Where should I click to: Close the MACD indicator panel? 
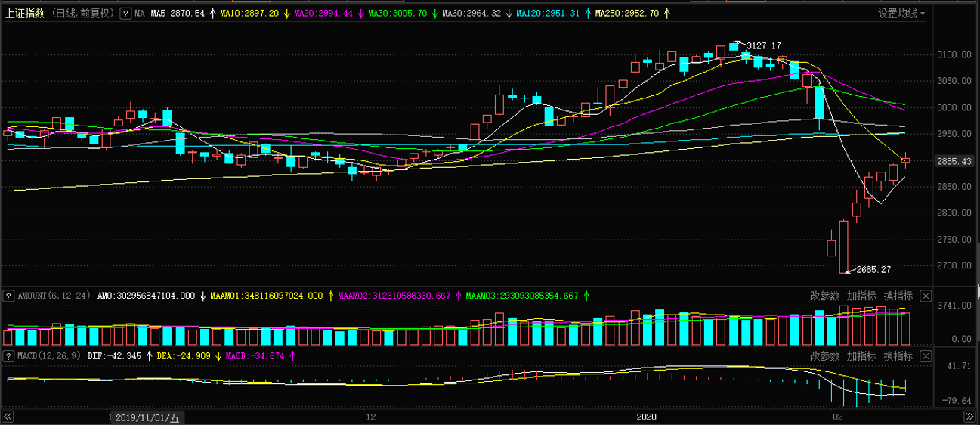(926, 355)
